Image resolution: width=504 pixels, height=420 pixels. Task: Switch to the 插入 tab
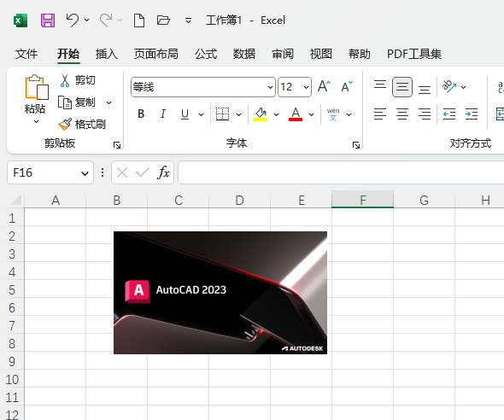click(107, 54)
